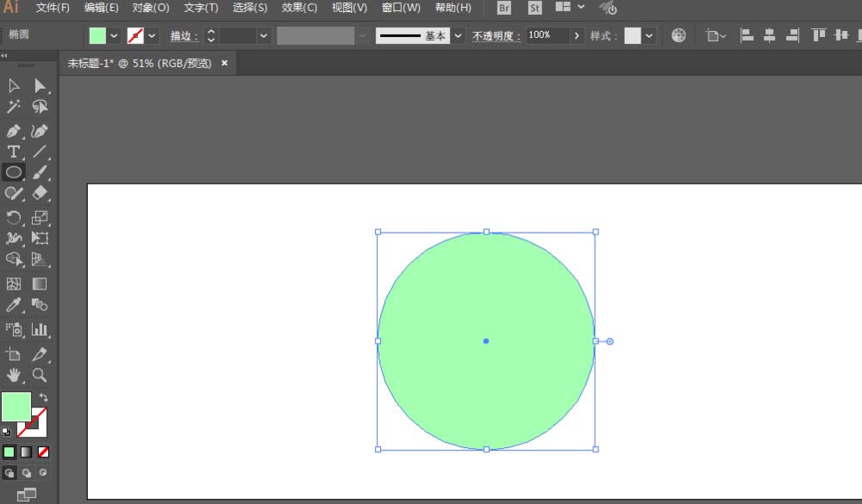This screenshot has width=862, height=504.
Task: Select the Scale tool
Action: pos(40,218)
